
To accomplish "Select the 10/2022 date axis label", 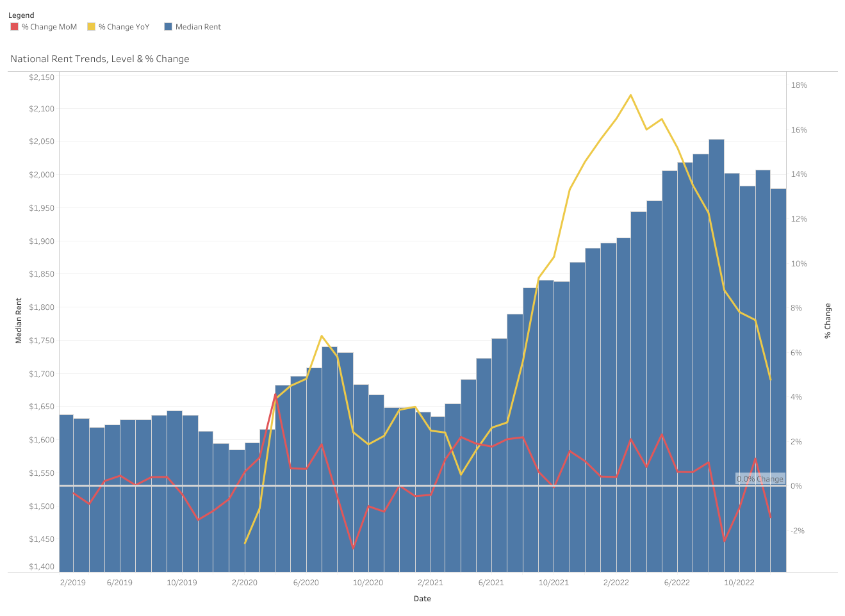I will (739, 583).
